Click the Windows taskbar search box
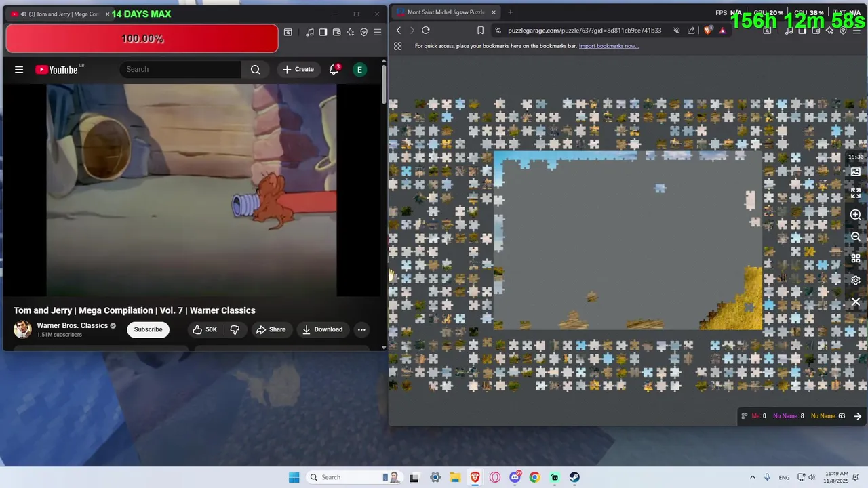The image size is (868, 488). 353,477
